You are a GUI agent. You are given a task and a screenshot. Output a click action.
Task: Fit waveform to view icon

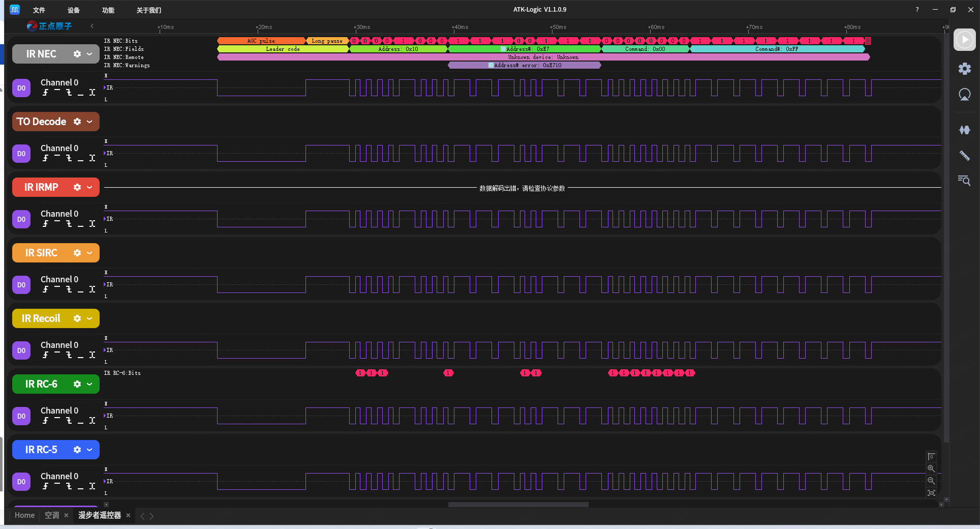point(931,493)
